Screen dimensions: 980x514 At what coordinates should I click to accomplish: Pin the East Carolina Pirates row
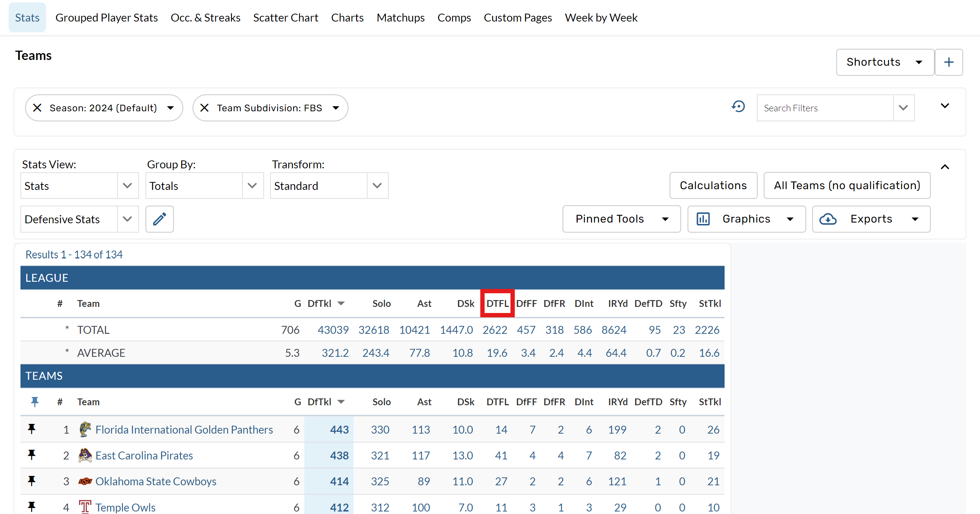[x=32, y=455]
